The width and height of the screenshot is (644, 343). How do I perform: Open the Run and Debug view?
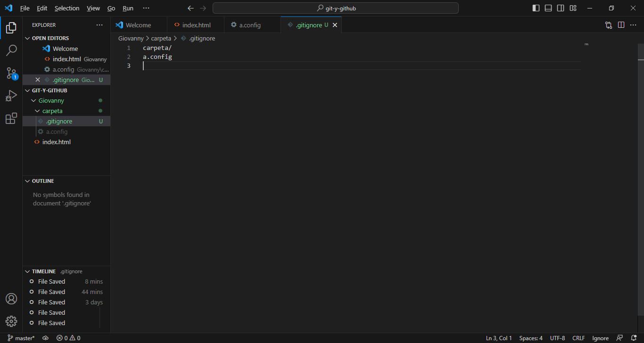point(11,96)
